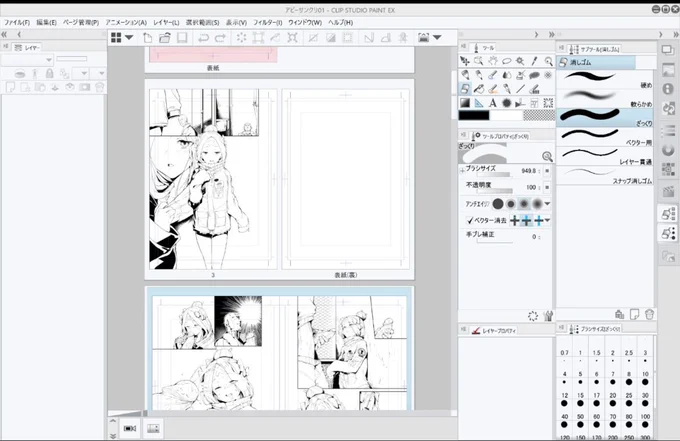Select the first black vector erase mode

pos(514,221)
